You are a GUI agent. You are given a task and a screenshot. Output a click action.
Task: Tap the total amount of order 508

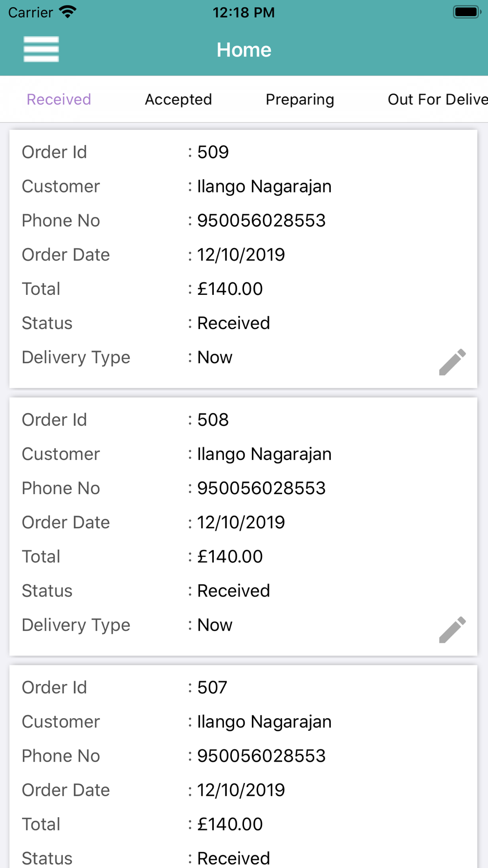[230, 557]
